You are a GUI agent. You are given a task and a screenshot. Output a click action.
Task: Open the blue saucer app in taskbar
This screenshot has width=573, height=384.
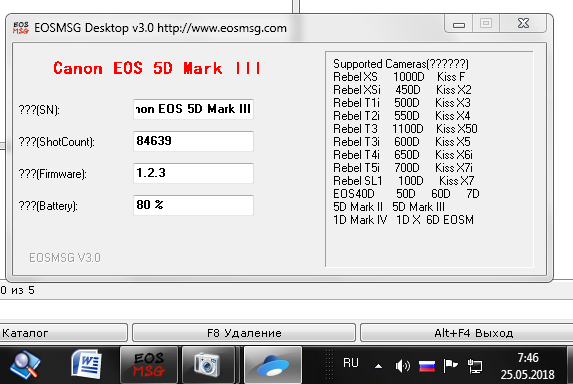[x=273, y=365]
